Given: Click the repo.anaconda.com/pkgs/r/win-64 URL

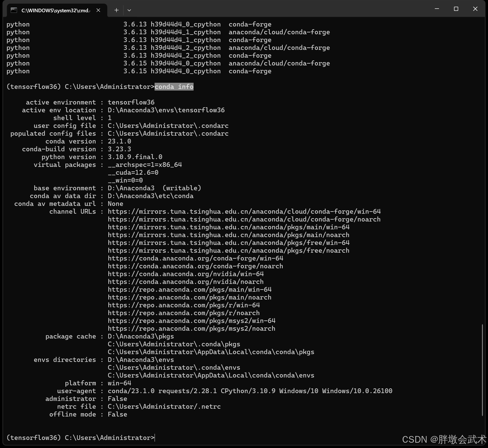Looking at the screenshot, I should click(x=184, y=305).
